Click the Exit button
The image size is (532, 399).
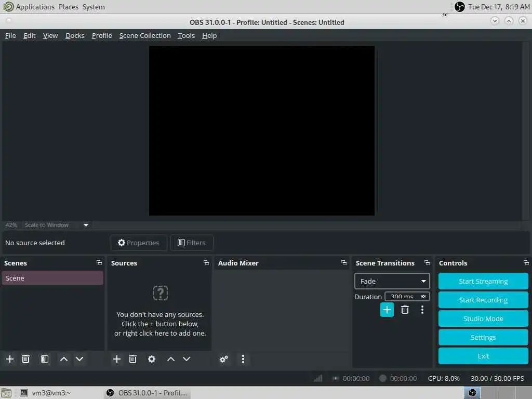click(483, 356)
